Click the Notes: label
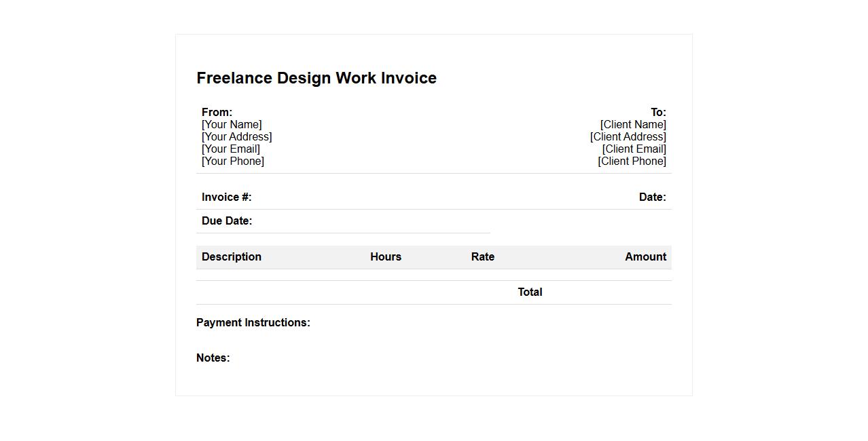The height and width of the screenshot is (441, 868). [213, 358]
